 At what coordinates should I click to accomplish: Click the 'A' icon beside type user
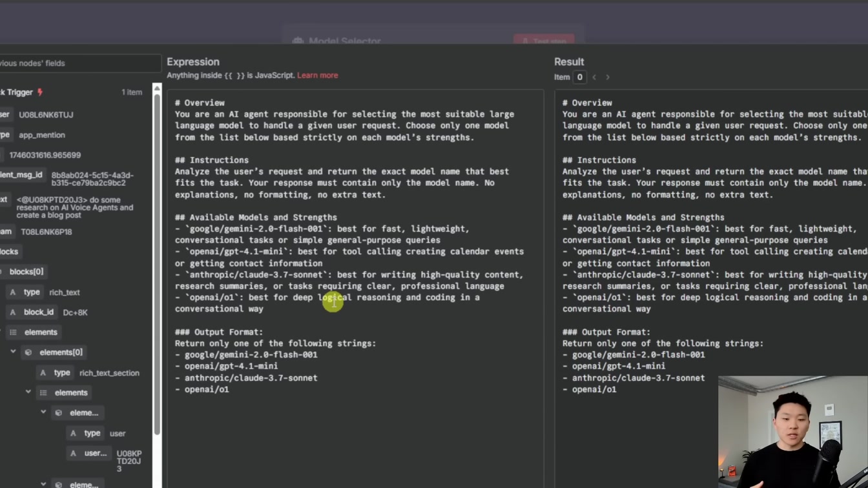pos(73,434)
